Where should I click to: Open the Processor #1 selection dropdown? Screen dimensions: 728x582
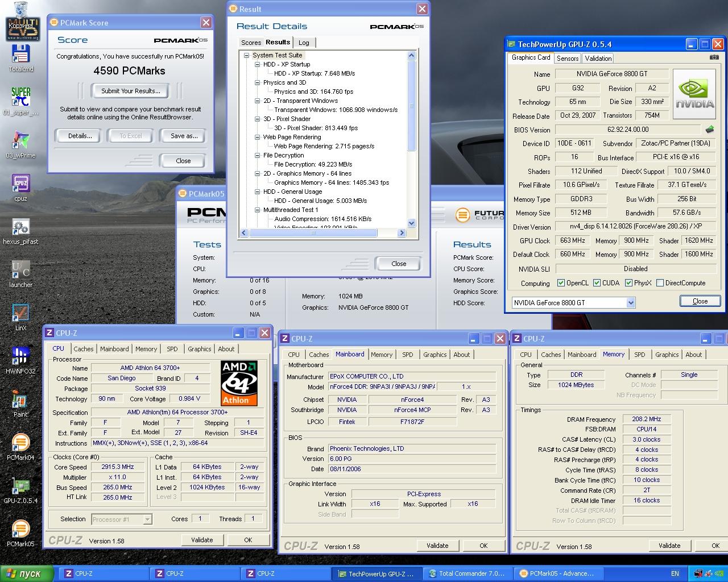[147, 519]
